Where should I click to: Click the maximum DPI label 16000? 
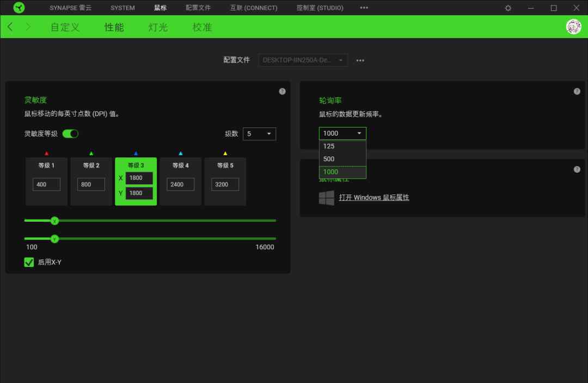click(265, 247)
